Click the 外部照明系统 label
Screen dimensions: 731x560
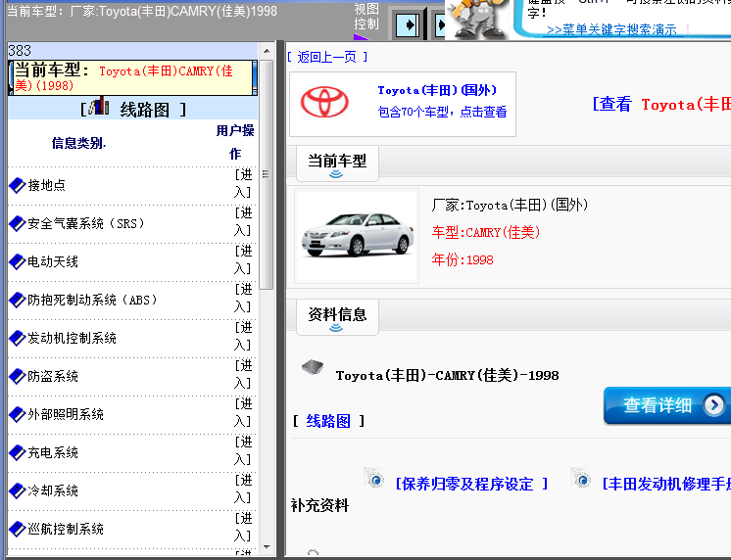pyautogui.click(x=66, y=415)
